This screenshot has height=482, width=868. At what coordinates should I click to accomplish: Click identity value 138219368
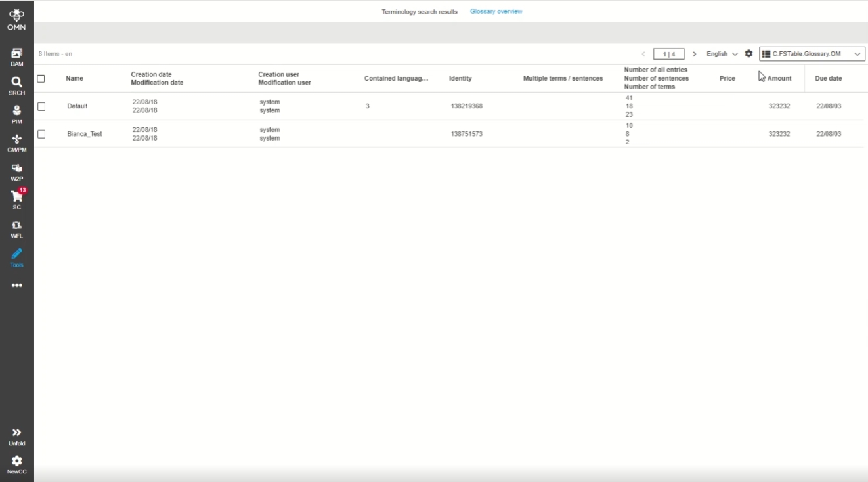click(467, 106)
